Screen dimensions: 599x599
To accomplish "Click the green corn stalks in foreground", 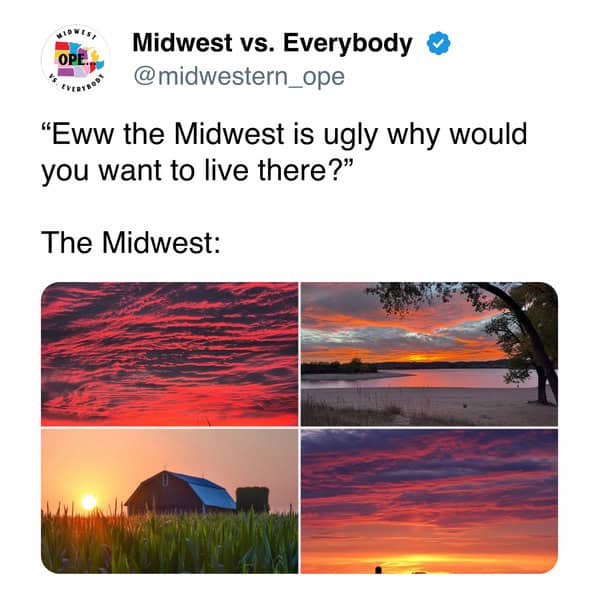I will pyautogui.click(x=170, y=542).
